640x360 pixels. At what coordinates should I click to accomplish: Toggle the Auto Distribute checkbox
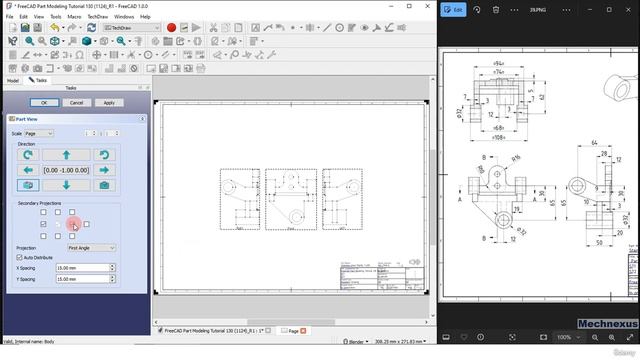19,258
